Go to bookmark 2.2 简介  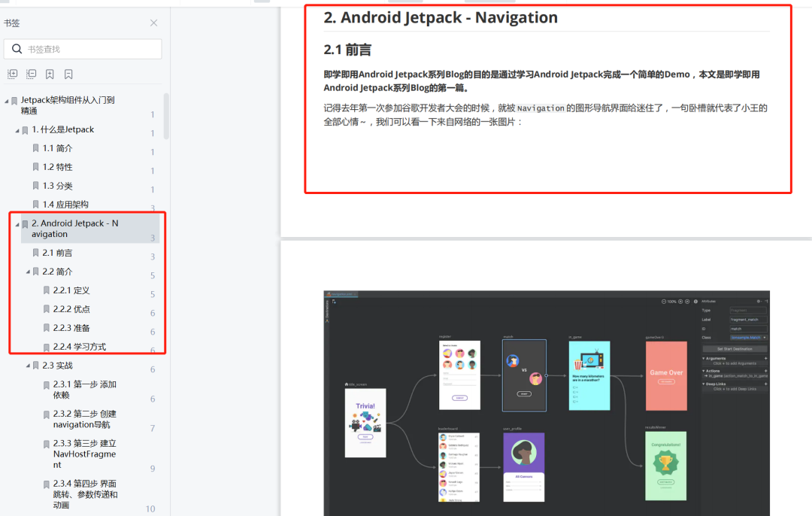57,272
